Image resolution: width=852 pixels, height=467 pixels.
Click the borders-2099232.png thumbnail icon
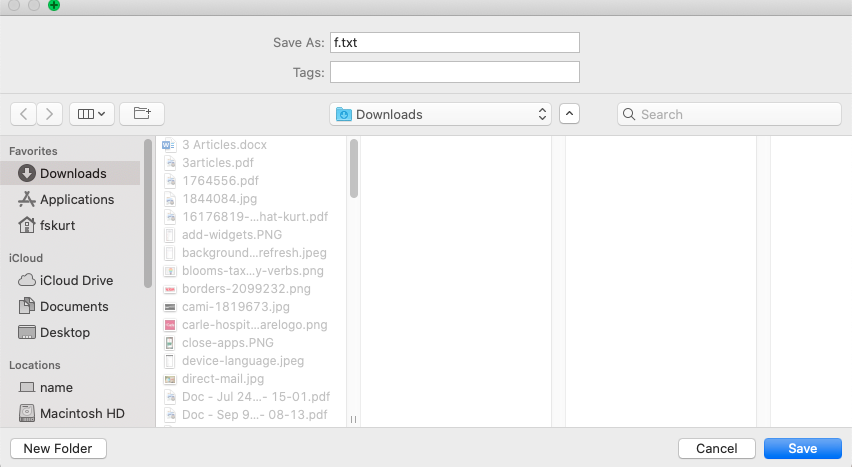pyautogui.click(x=170, y=289)
